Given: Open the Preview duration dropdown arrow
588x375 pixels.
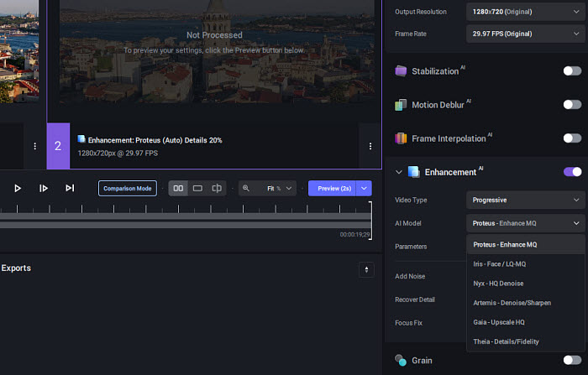Looking at the screenshot, I should pyautogui.click(x=364, y=189).
